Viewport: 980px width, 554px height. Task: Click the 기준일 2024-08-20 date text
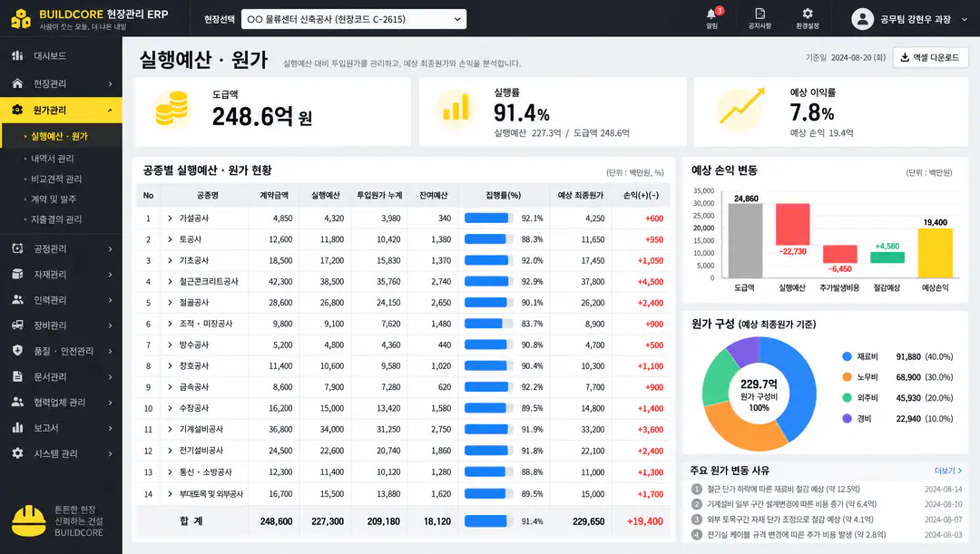[846, 57]
